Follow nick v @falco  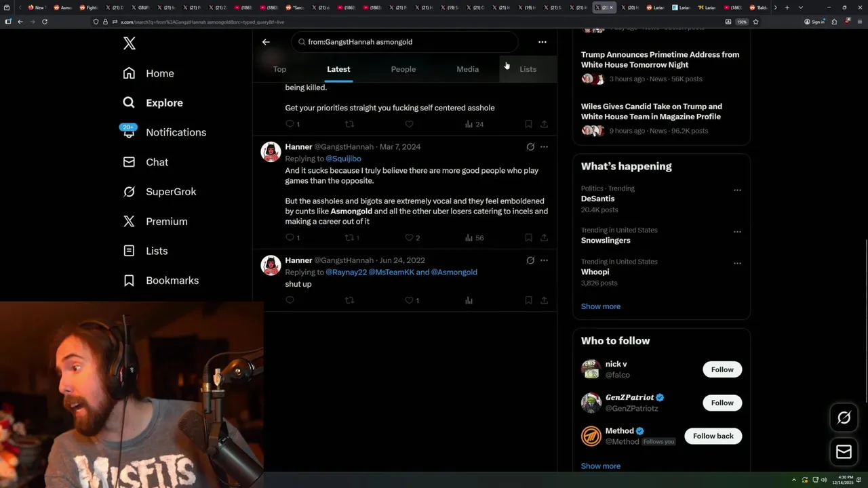click(x=722, y=369)
